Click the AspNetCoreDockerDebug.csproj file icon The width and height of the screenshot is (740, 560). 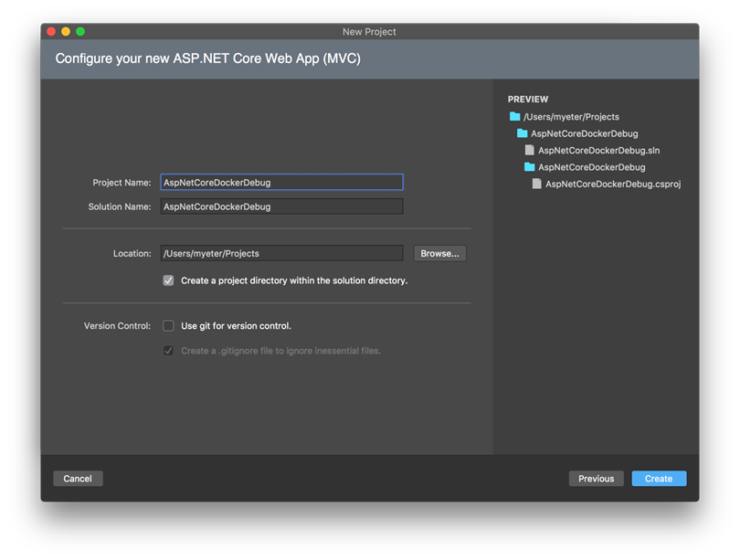(536, 184)
